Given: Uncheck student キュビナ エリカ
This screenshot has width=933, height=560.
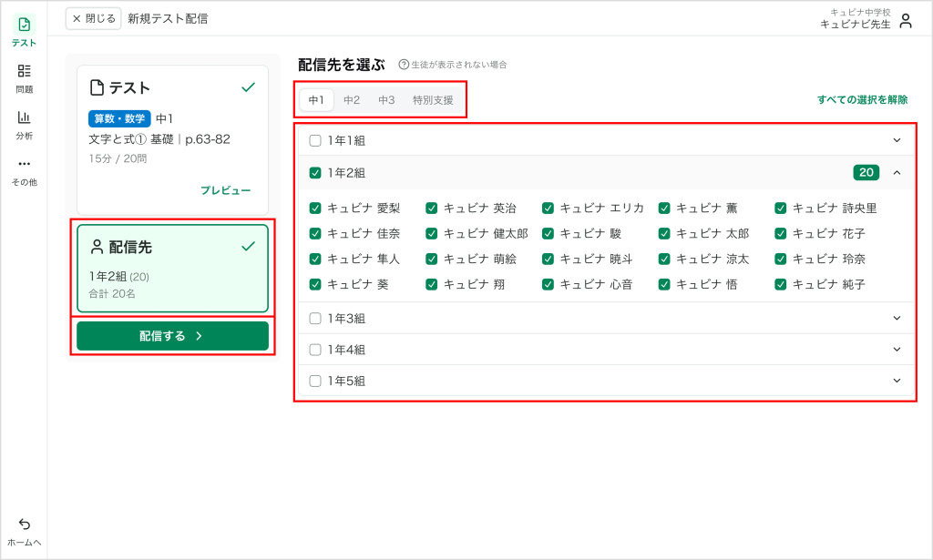Looking at the screenshot, I should point(548,209).
